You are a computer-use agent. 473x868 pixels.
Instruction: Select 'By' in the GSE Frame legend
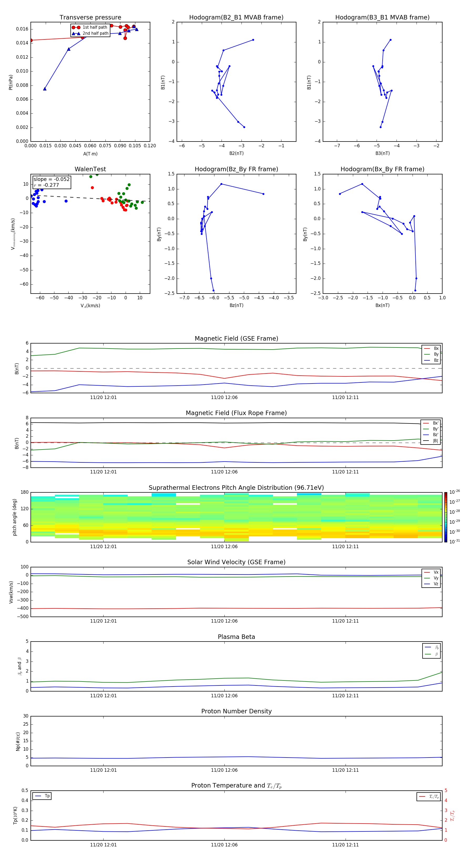431,355
